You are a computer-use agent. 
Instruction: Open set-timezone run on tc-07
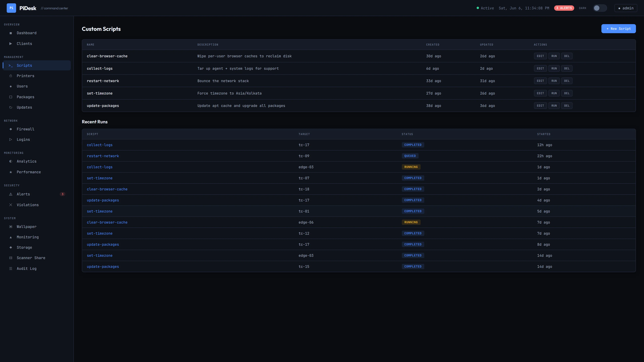pos(99,178)
